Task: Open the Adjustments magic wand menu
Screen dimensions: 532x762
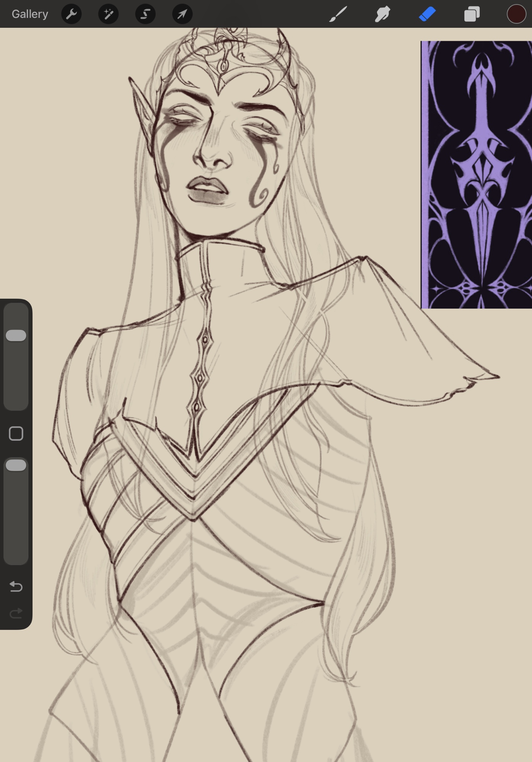Action: pyautogui.click(x=108, y=14)
